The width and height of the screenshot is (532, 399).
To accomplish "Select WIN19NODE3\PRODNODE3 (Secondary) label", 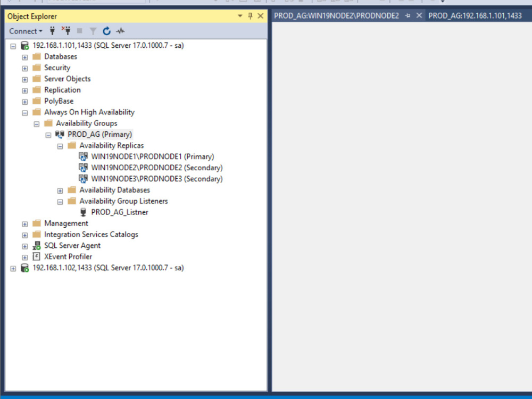I will tap(157, 179).
